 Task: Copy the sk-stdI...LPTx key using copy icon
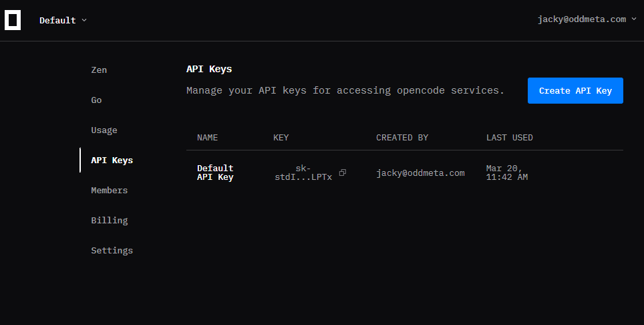pos(343,173)
